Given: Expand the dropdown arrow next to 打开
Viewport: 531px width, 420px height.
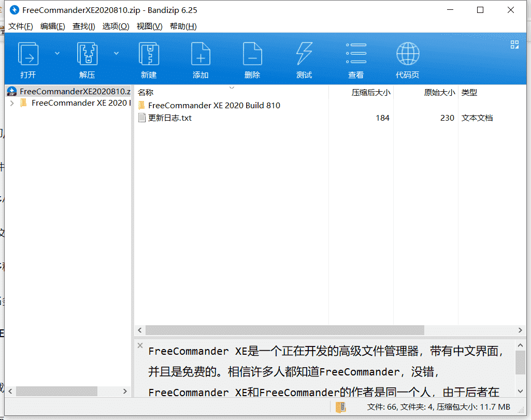Looking at the screenshot, I should pos(57,53).
